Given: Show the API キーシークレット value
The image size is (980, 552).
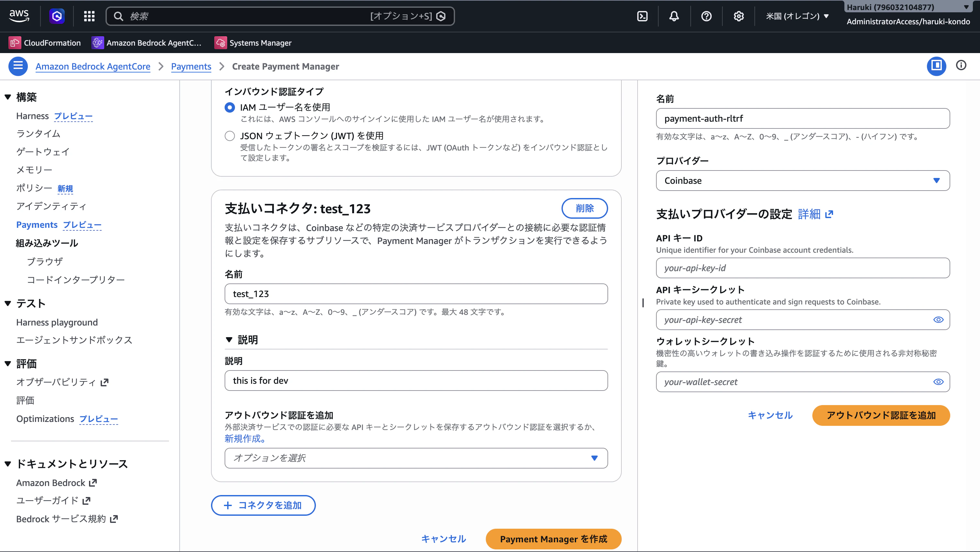Looking at the screenshot, I should pos(939,320).
